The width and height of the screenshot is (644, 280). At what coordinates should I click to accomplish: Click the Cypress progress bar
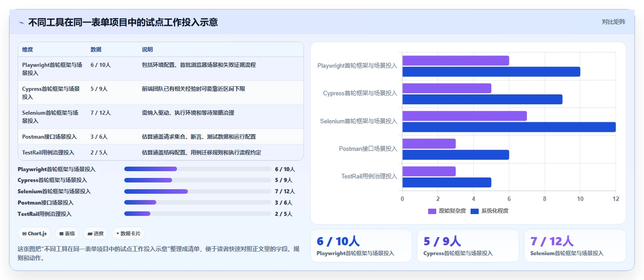tap(198, 180)
